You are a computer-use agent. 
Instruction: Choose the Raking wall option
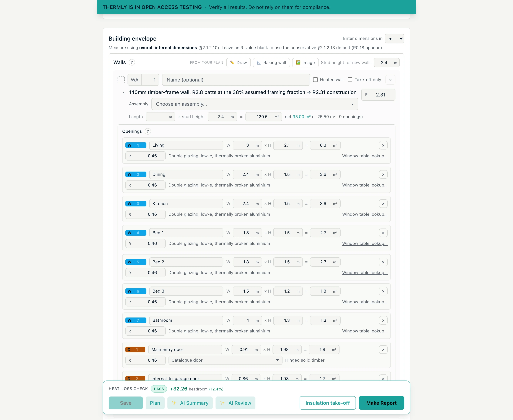[271, 63]
